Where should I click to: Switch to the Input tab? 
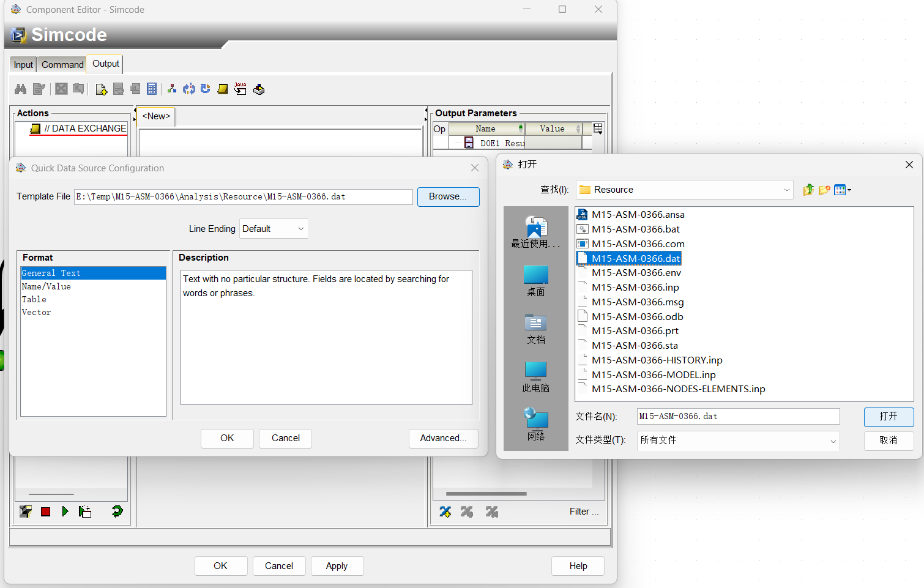(x=23, y=65)
